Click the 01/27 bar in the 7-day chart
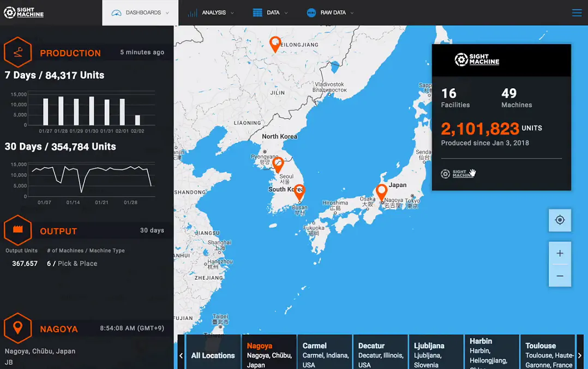 pos(45,112)
